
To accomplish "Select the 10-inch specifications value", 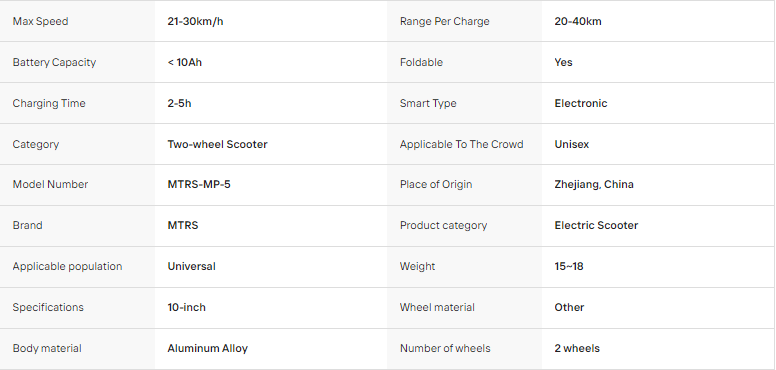I will (x=186, y=308).
